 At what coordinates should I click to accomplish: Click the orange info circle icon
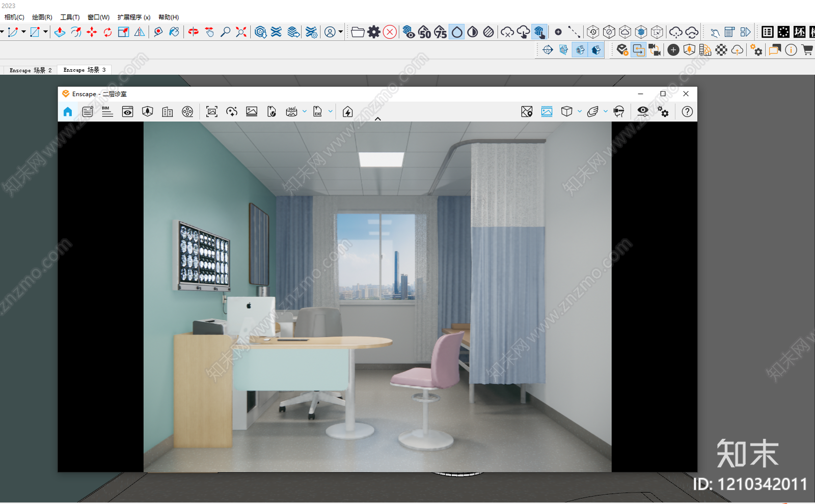tap(791, 50)
